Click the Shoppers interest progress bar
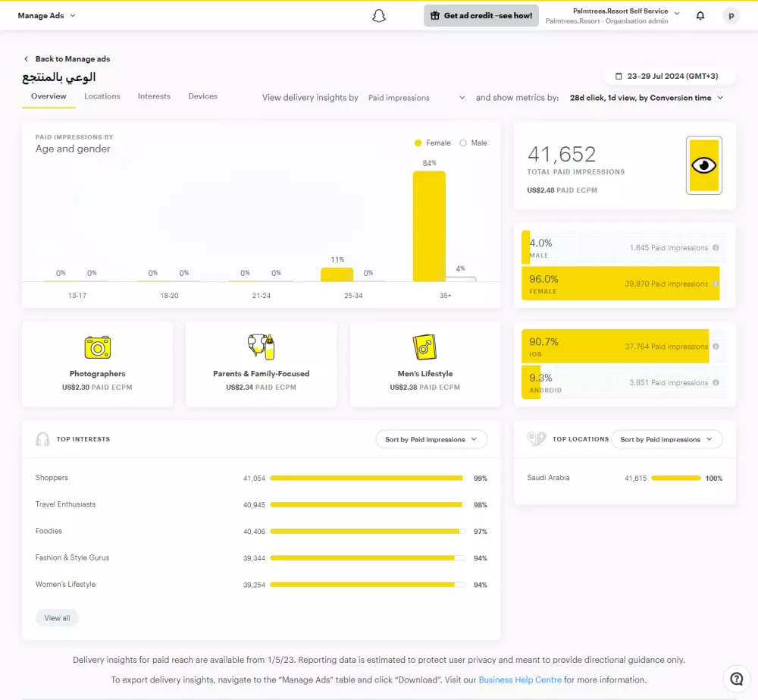Screen dimensions: 758x700 coord(368,478)
